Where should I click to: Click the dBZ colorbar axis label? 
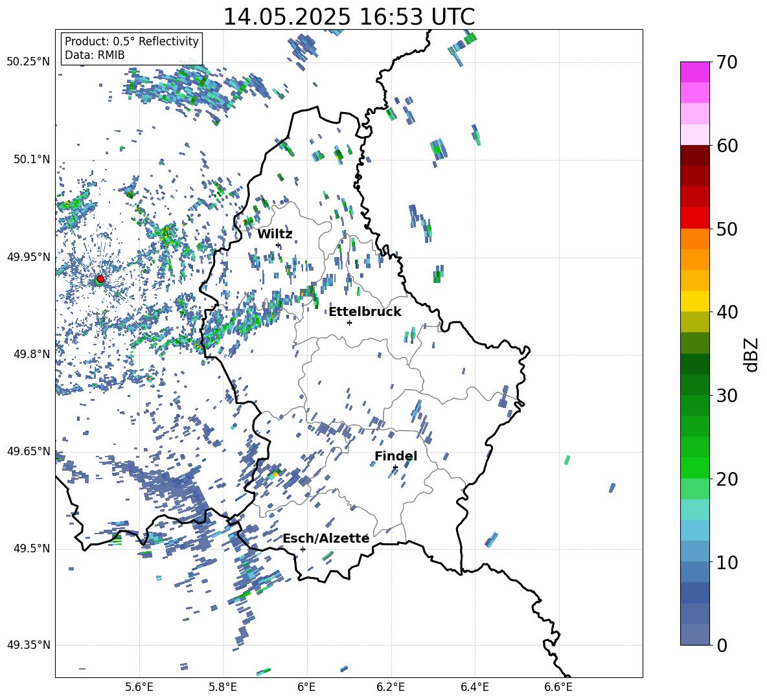[752, 354]
